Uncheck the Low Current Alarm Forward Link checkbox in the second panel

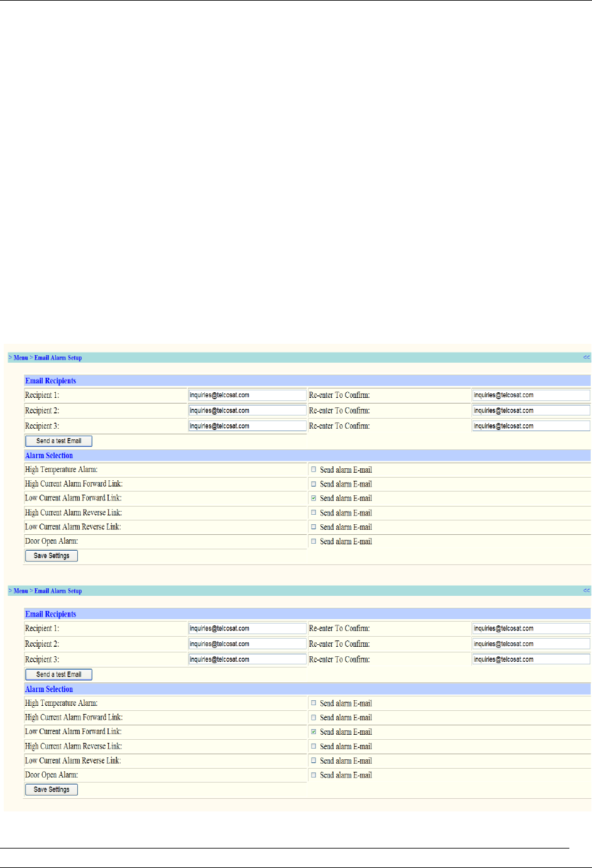tap(314, 732)
